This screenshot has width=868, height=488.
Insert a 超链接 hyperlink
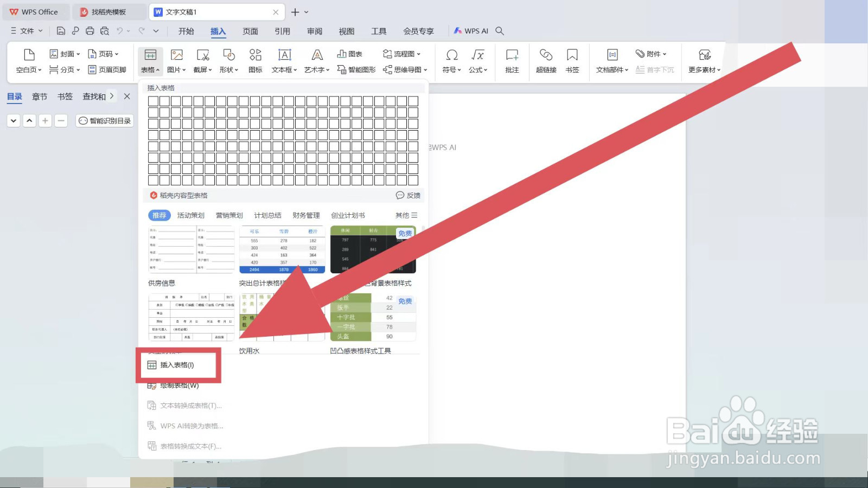(545, 61)
